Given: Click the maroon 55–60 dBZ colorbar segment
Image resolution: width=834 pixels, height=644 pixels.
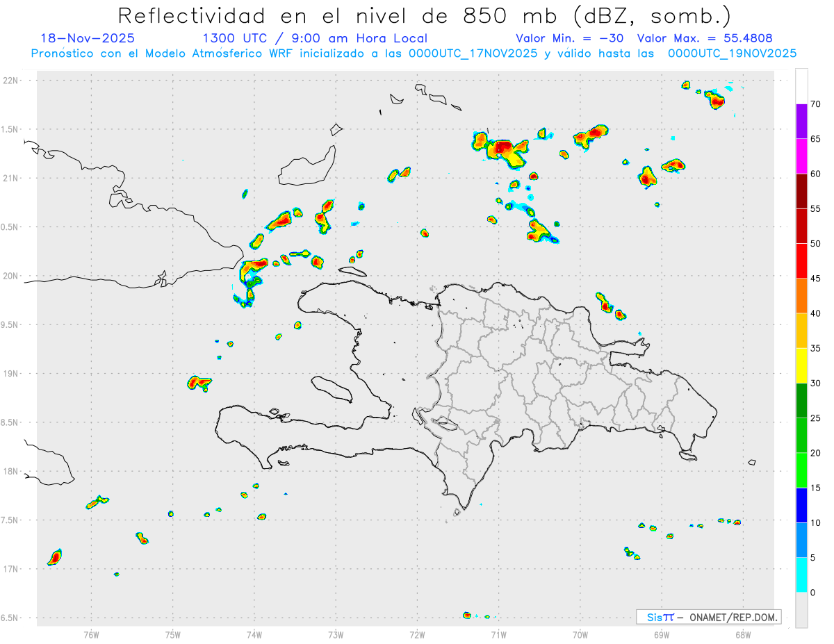Looking at the screenshot, I should click(801, 191).
